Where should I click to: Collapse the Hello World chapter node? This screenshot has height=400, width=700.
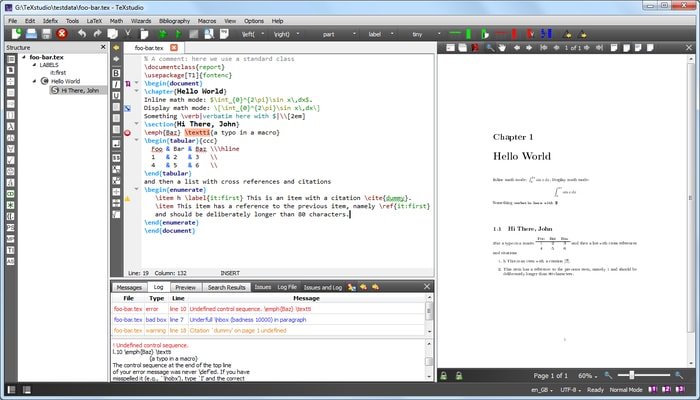tap(34, 81)
